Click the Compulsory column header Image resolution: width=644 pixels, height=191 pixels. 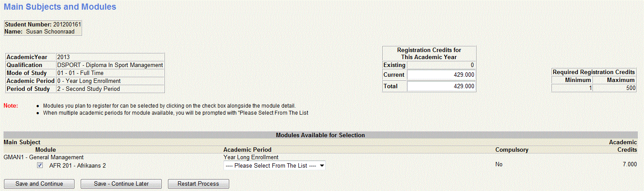coord(511,150)
